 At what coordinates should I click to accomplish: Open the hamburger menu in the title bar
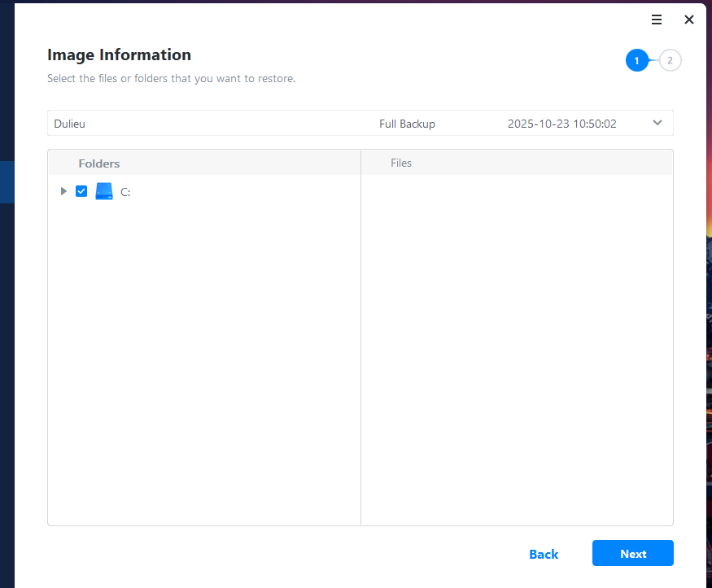coord(657,20)
